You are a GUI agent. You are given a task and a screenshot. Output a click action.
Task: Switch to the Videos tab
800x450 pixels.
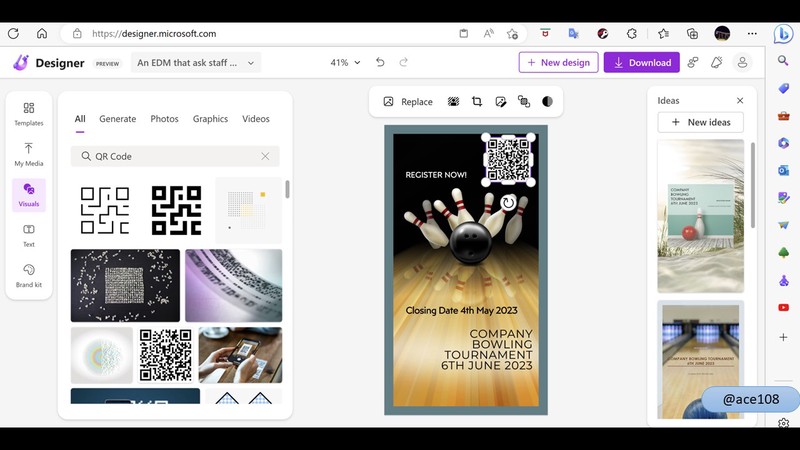coord(256,118)
